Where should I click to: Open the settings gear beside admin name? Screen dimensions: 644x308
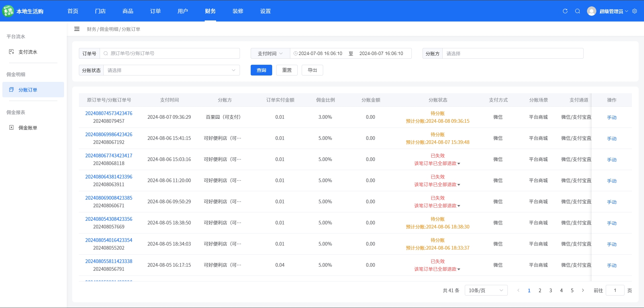pyautogui.click(x=635, y=11)
